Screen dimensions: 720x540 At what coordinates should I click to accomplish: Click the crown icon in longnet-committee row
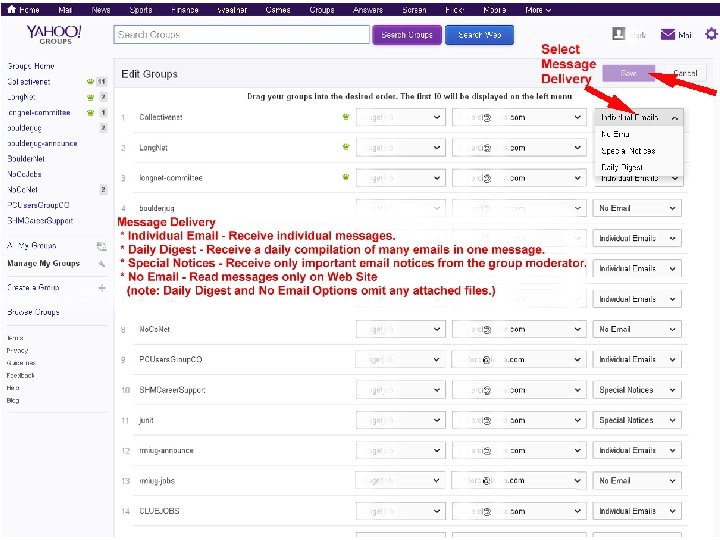pyautogui.click(x=346, y=177)
